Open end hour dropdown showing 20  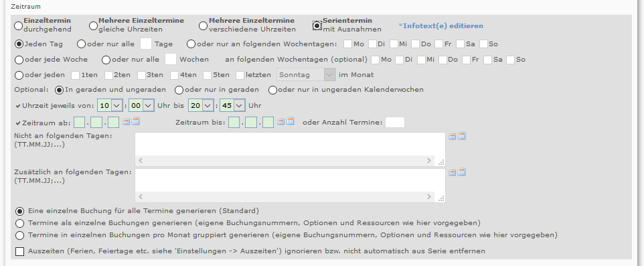tap(200, 106)
